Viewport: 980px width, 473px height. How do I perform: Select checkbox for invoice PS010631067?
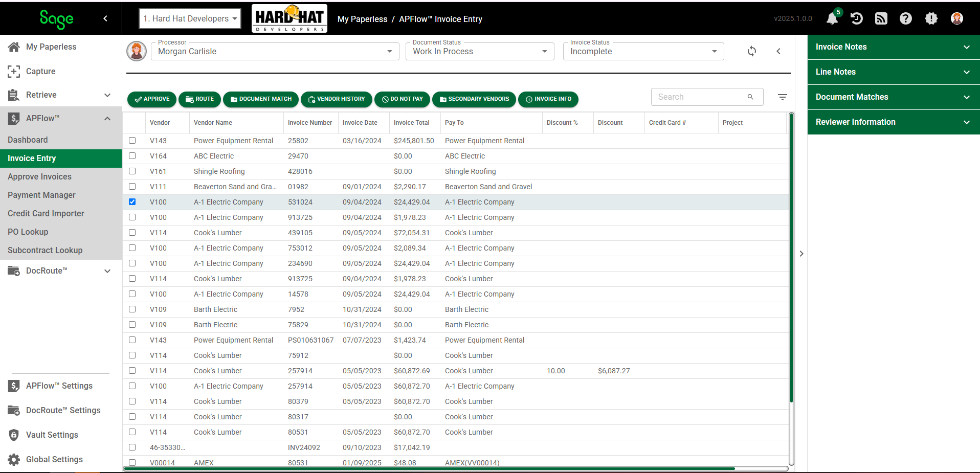132,340
